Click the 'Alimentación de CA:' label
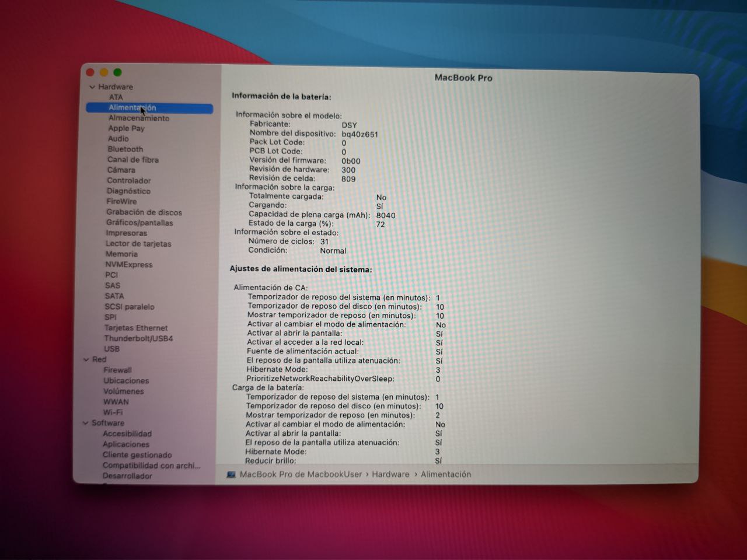 pyautogui.click(x=271, y=288)
